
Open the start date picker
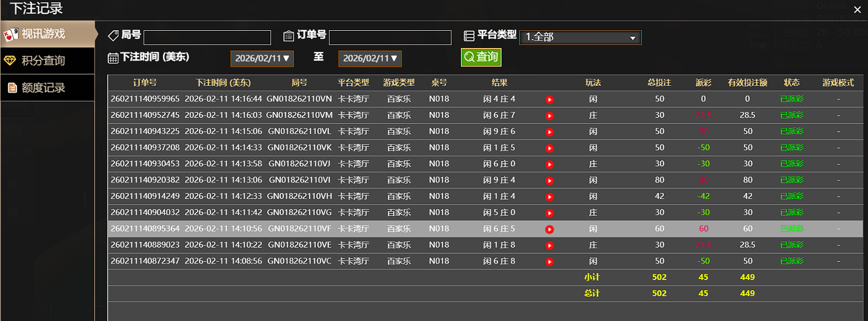coord(262,58)
